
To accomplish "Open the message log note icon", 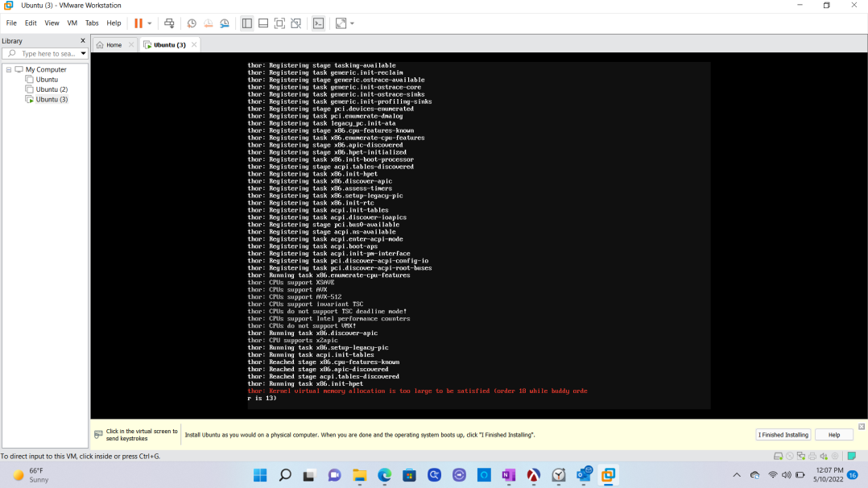I will (x=852, y=457).
